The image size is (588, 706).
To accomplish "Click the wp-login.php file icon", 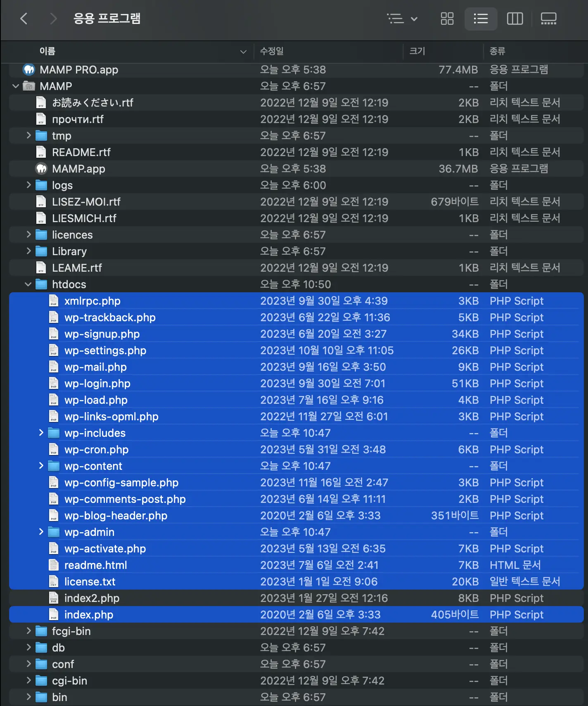I will (x=53, y=384).
